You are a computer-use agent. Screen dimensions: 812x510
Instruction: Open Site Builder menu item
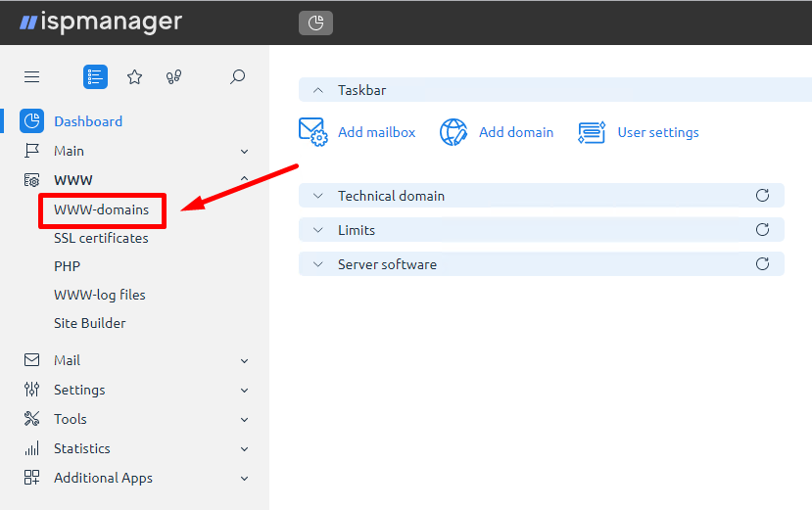point(89,323)
